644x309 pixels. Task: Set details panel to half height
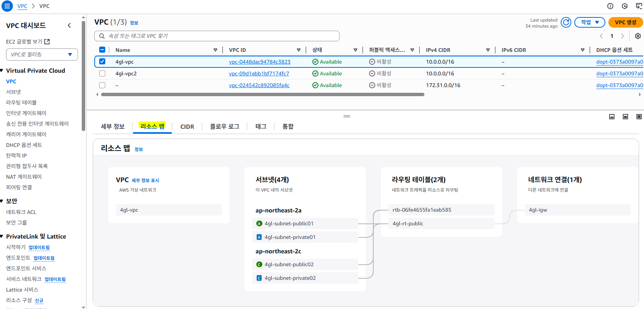(625, 117)
